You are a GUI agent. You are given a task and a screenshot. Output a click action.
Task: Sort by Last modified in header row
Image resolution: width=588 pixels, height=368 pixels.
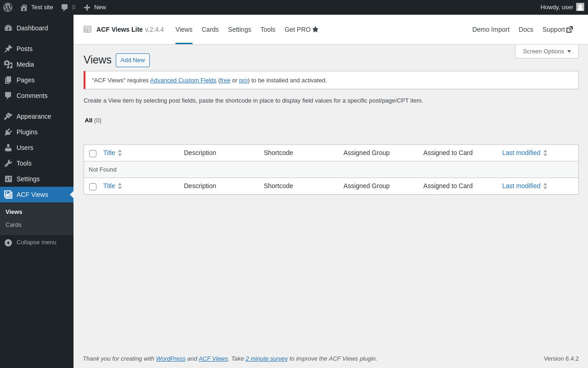tap(521, 153)
